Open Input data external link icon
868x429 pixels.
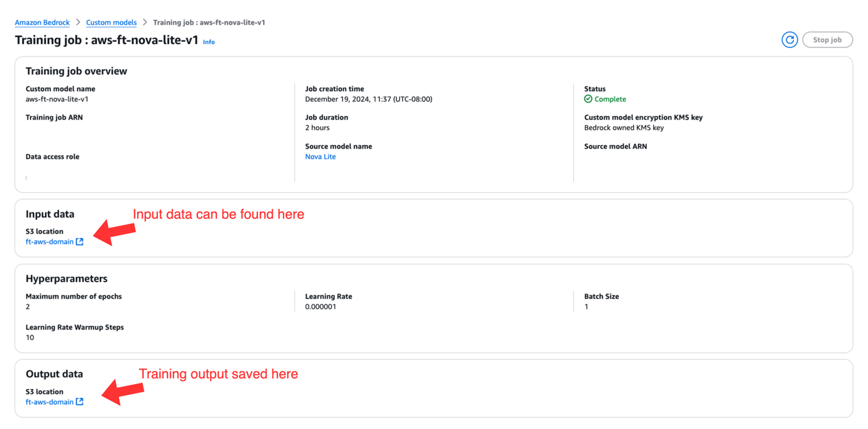(80, 242)
